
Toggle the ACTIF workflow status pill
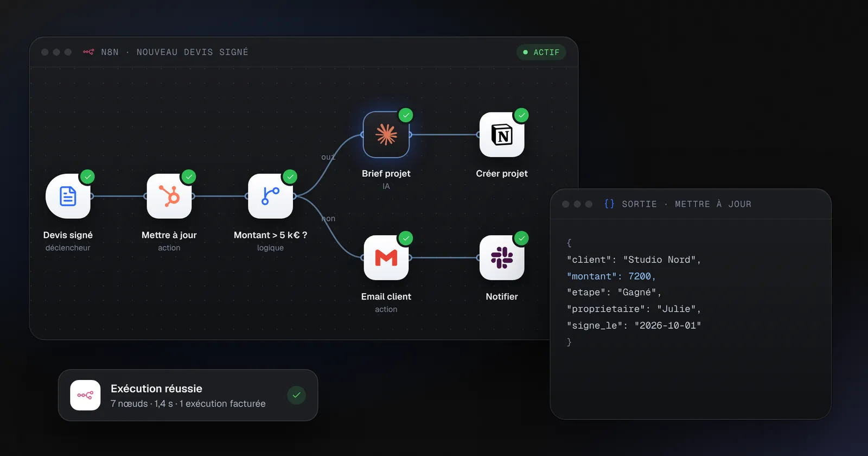pyautogui.click(x=541, y=52)
